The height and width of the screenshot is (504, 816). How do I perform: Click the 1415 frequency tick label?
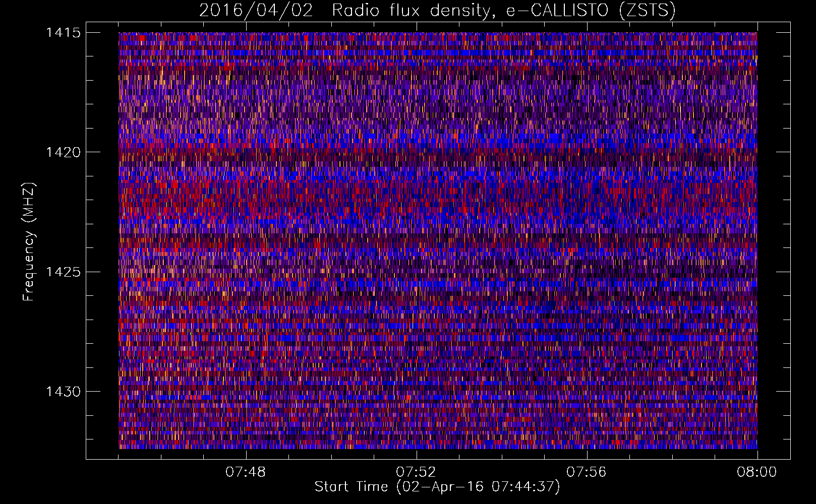(x=63, y=33)
